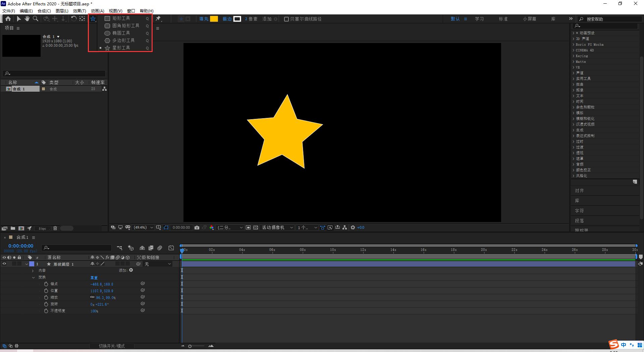Open the 窗口 menu
Image resolution: width=644 pixels, height=352 pixels.
pyautogui.click(x=131, y=11)
